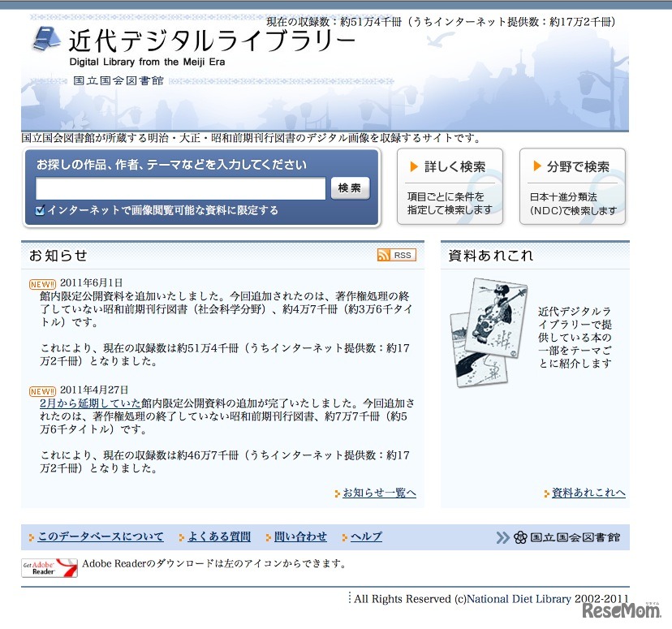Click the All Rights Reserved copyright text
The height and width of the screenshot is (629, 672).
pos(491,599)
